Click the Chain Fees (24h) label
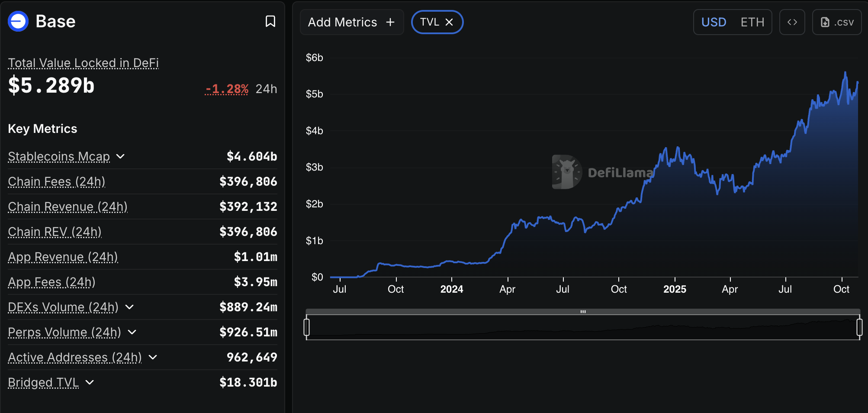 click(57, 181)
